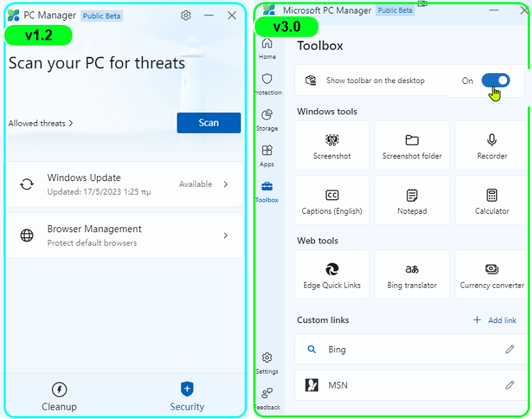Viewport: 532px width, 419px height.
Task: Launch the Calculator tool
Action: coord(492,200)
